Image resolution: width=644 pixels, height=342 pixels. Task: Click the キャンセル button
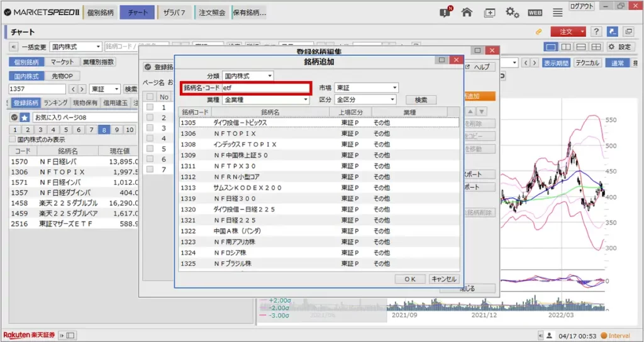point(443,279)
